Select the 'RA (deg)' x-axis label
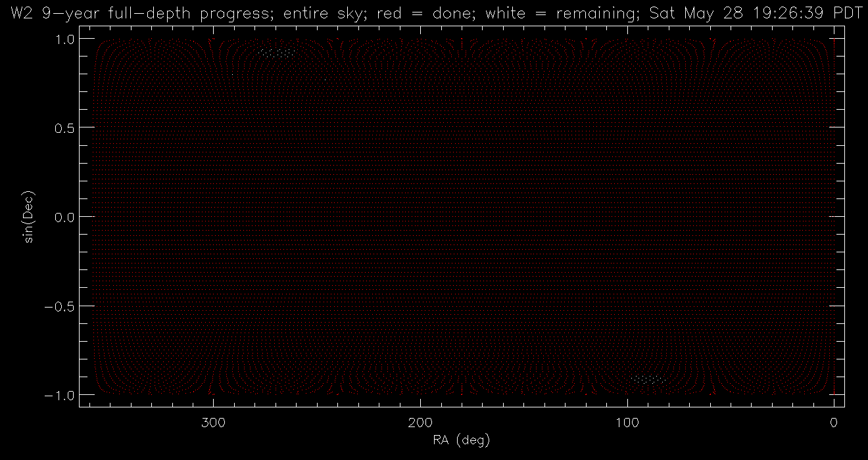This screenshot has width=868, height=460. [x=462, y=439]
